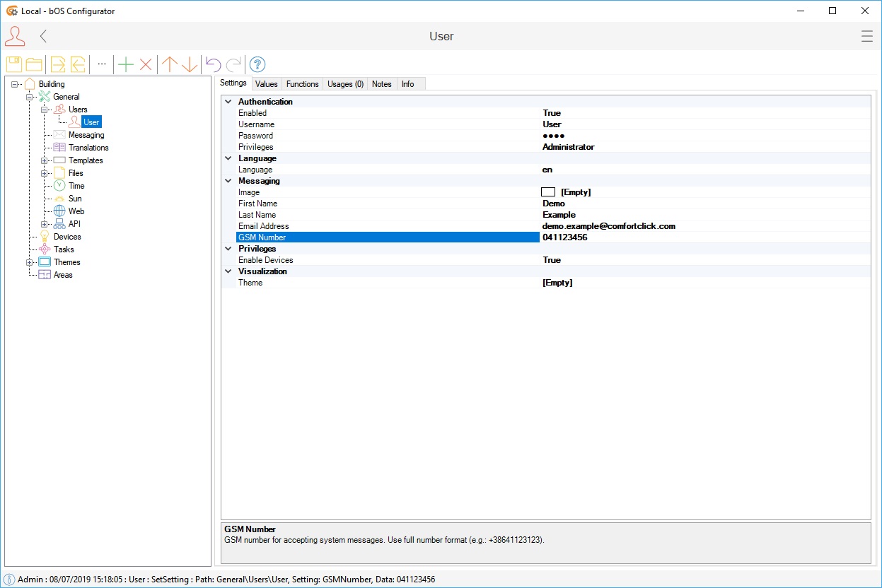Click the Language value en
Image resolution: width=882 pixels, height=588 pixels.
pos(547,170)
